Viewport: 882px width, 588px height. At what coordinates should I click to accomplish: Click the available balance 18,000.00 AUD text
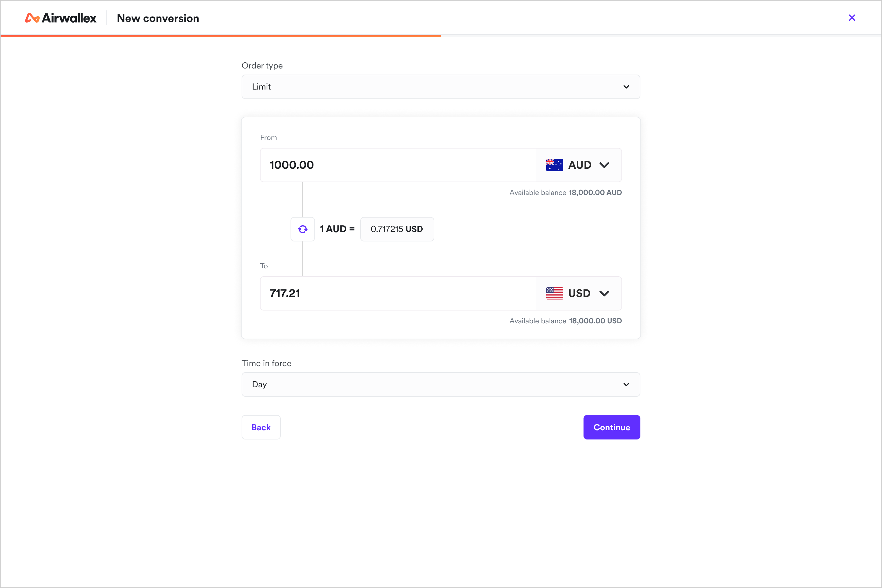point(565,192)
